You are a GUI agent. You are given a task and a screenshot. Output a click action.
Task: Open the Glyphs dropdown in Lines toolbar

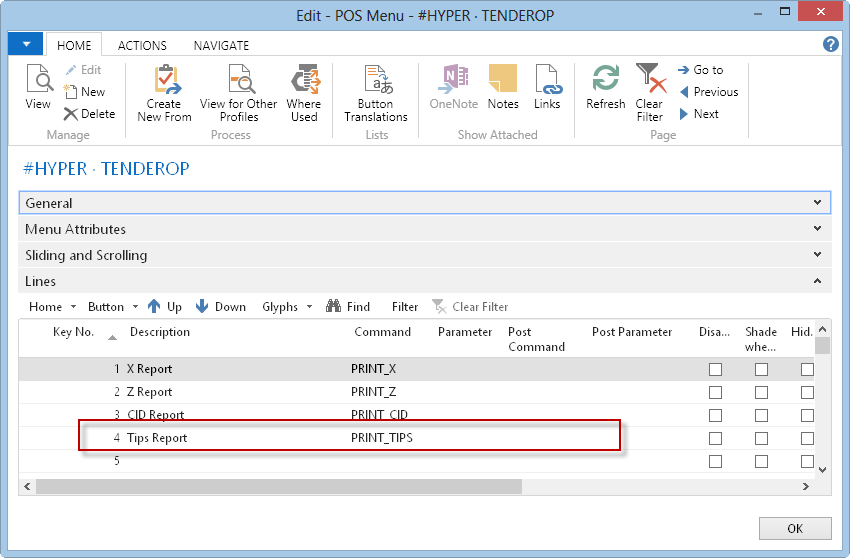pyautogui.click(x=287, y=307)
